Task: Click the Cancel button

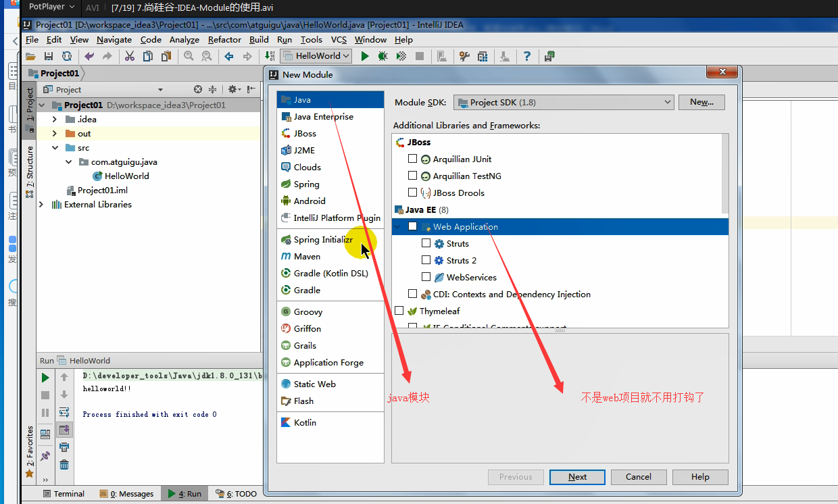Action: coord(639,477)
